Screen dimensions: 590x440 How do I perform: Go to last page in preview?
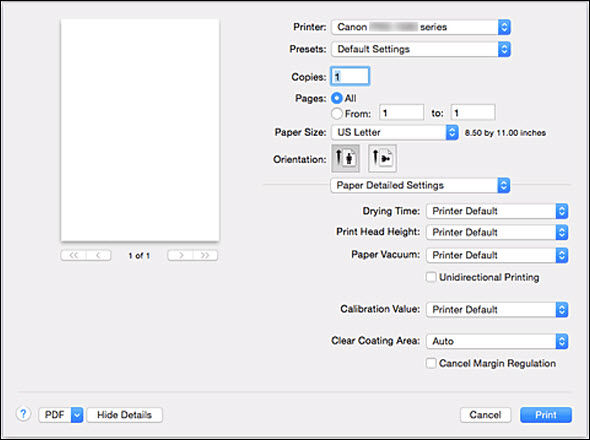[205, 255]
